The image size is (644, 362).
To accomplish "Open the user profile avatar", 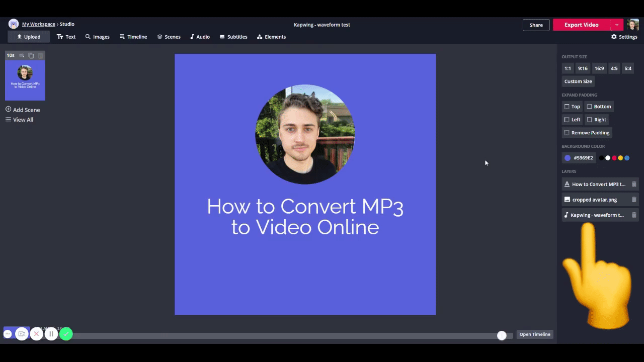I will (633, 25).
